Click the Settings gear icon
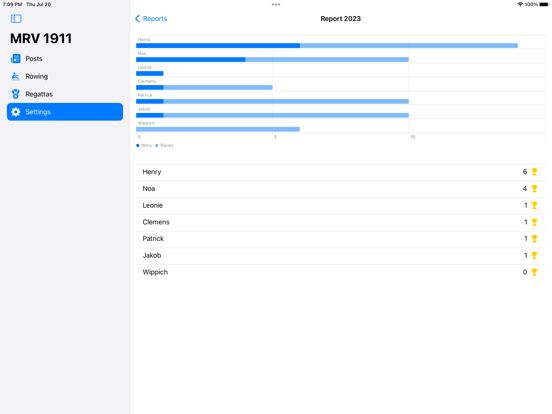The image size is (552, 414). point(15,112)
